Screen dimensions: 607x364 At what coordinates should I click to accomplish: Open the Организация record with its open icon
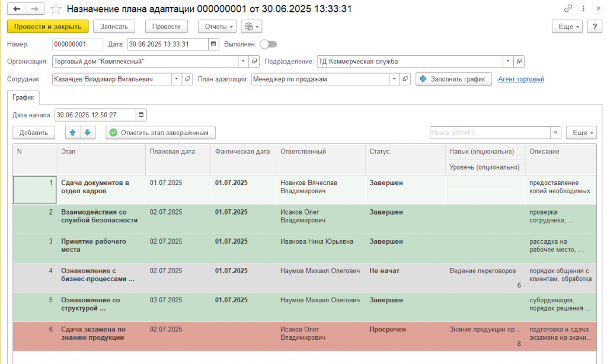pyautogui.click(x=254, y=62)
